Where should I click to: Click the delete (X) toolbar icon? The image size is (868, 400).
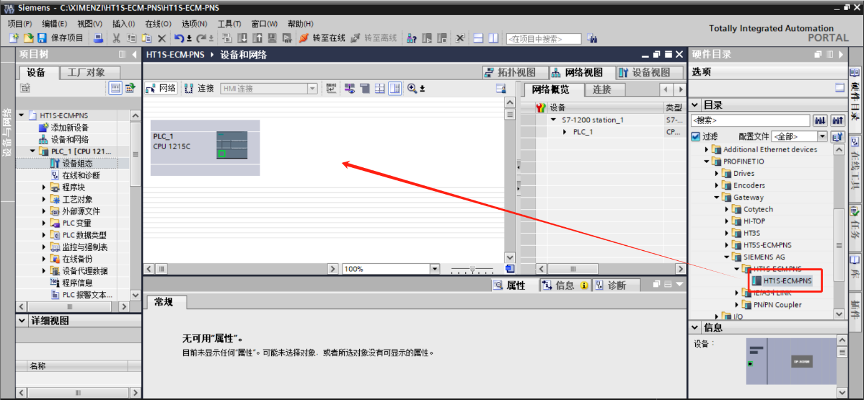pyautogui.click(x=162, y=38)
